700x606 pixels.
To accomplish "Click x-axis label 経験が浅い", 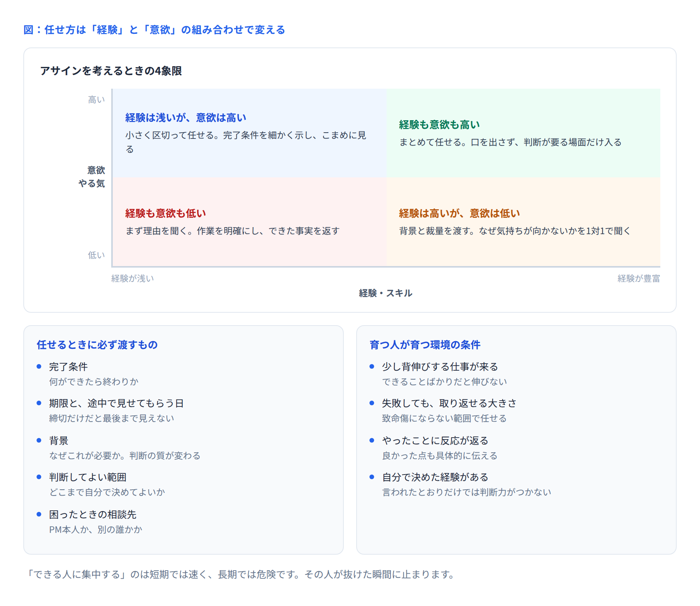I will tap(133, 278).
